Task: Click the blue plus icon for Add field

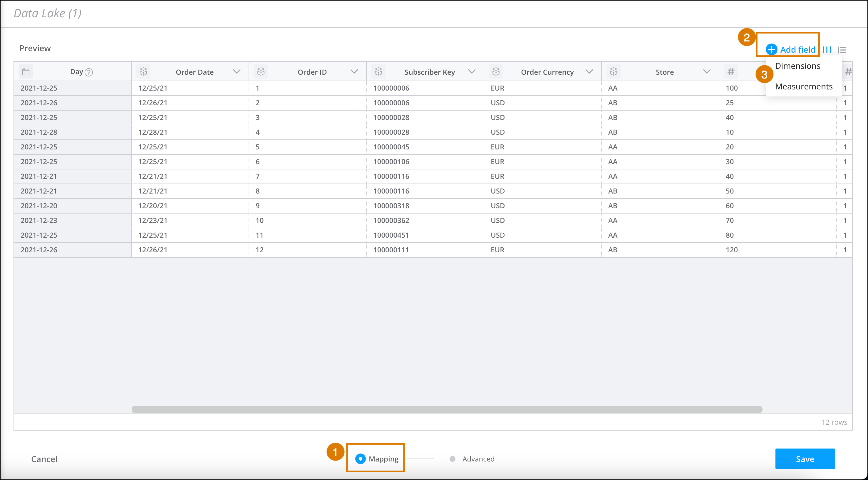Action: pos(771,50)
